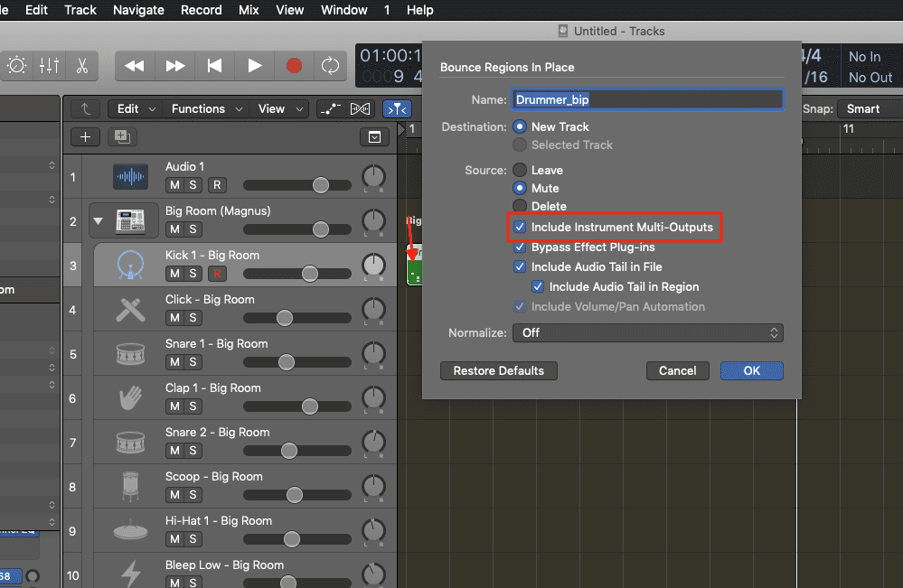Start playback with the Play button
903x588 pixels.
tap(255, 66)
